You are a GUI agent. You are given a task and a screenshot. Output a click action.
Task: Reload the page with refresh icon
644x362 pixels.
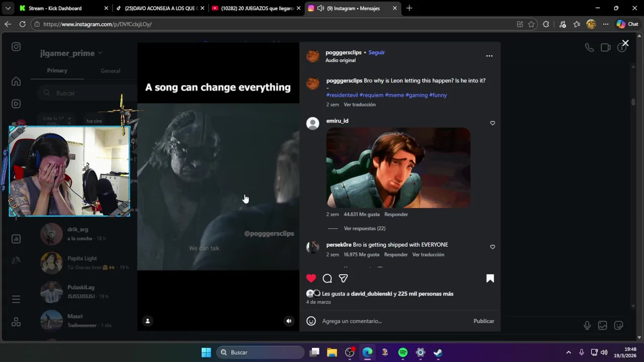pos(22,24)
